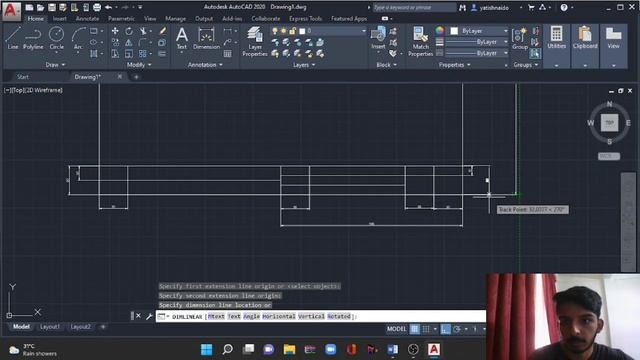Expand the Properties panel
Image resolution: width=640 pixels, height=360 pixels.
point(454,65)
